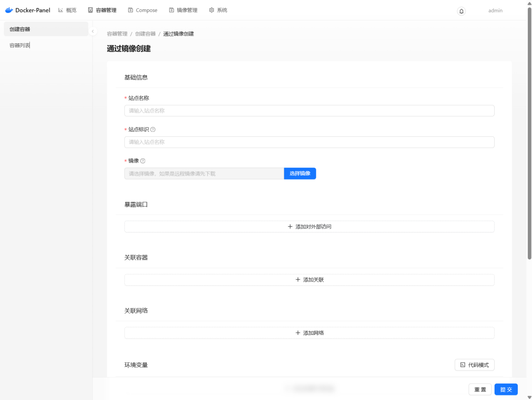
Task: Click the 站点名称 input field
Action: 309,111
